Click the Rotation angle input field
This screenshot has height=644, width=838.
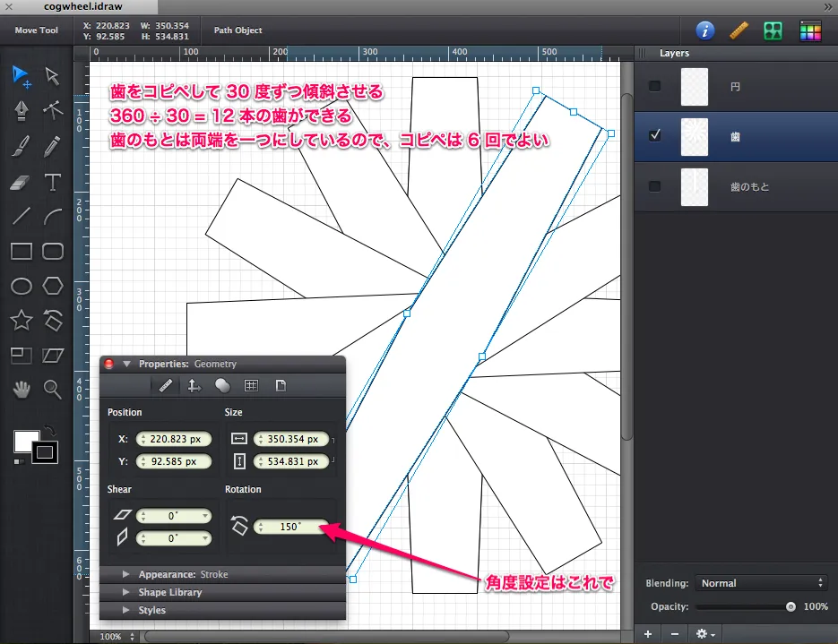tap(290, 527)
